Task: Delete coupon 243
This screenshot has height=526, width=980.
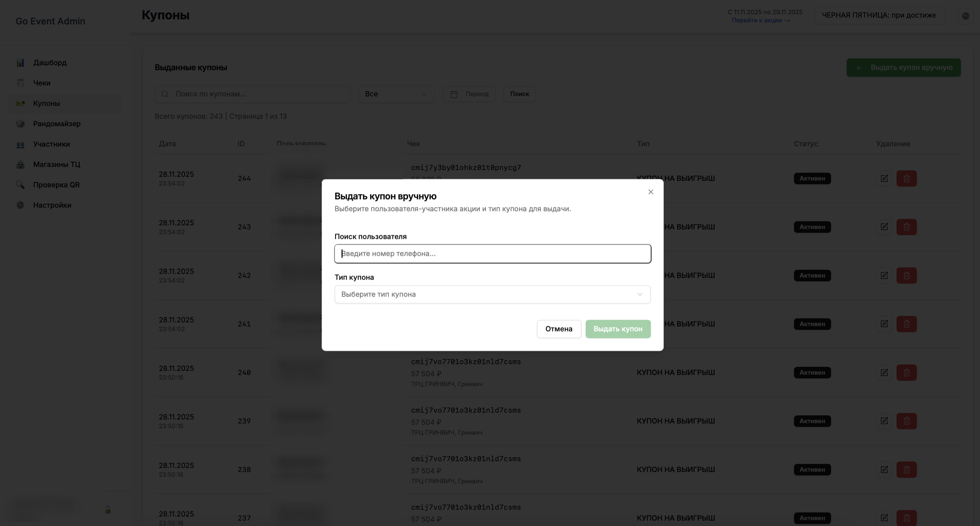Action: click(907, 227)
